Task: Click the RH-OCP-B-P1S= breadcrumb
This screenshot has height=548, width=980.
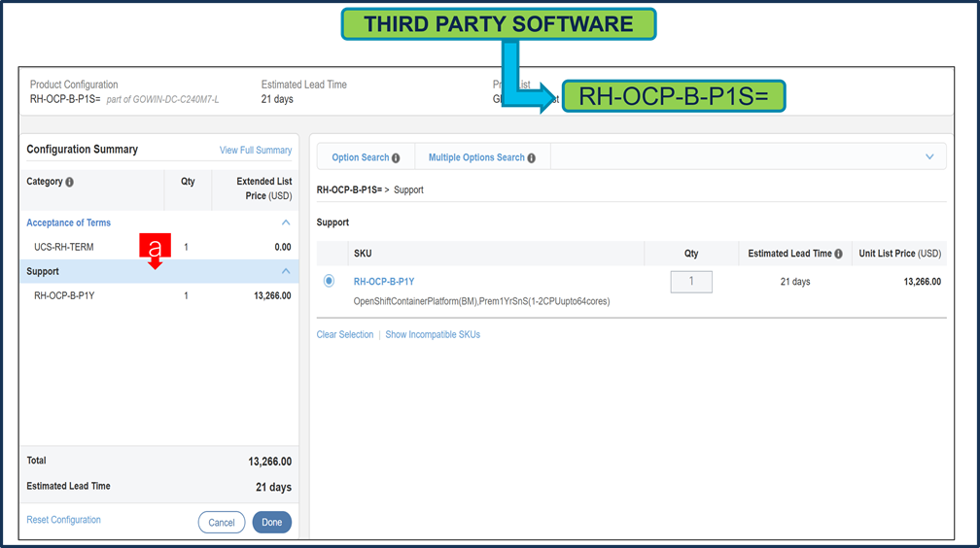Action: coord(349,190)
